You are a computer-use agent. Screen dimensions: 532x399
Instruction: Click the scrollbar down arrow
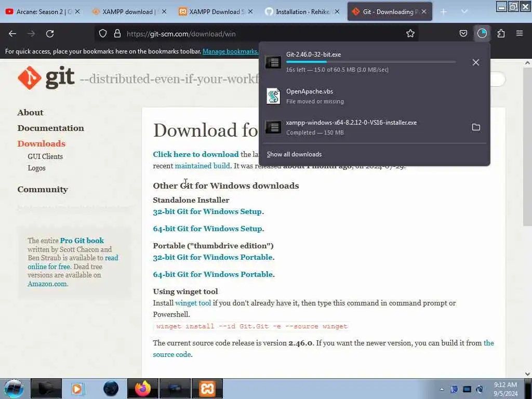point(527,374)
